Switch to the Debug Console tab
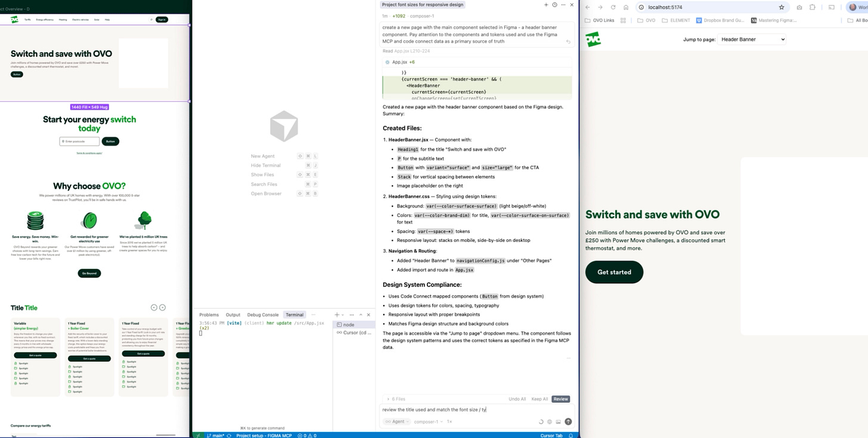Image resolution: width=868 pixels, height=438 pixels. click(x=263, y=315)
